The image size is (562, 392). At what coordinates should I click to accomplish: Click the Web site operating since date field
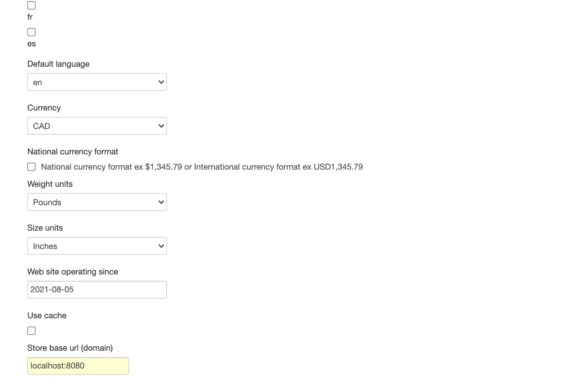point(97,289)
